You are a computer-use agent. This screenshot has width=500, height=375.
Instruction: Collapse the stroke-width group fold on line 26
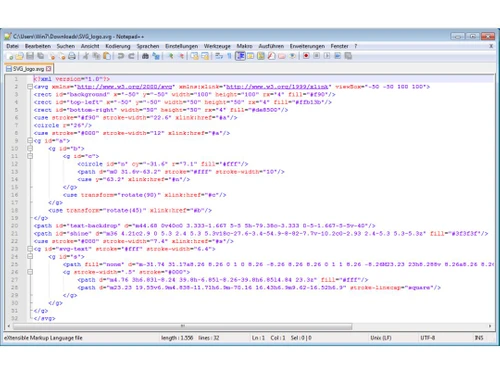point(30,272)
